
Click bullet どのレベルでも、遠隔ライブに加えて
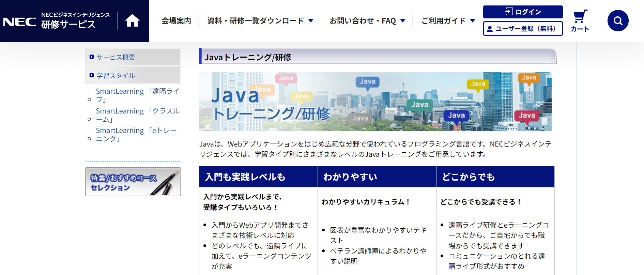tap(261, 256)
